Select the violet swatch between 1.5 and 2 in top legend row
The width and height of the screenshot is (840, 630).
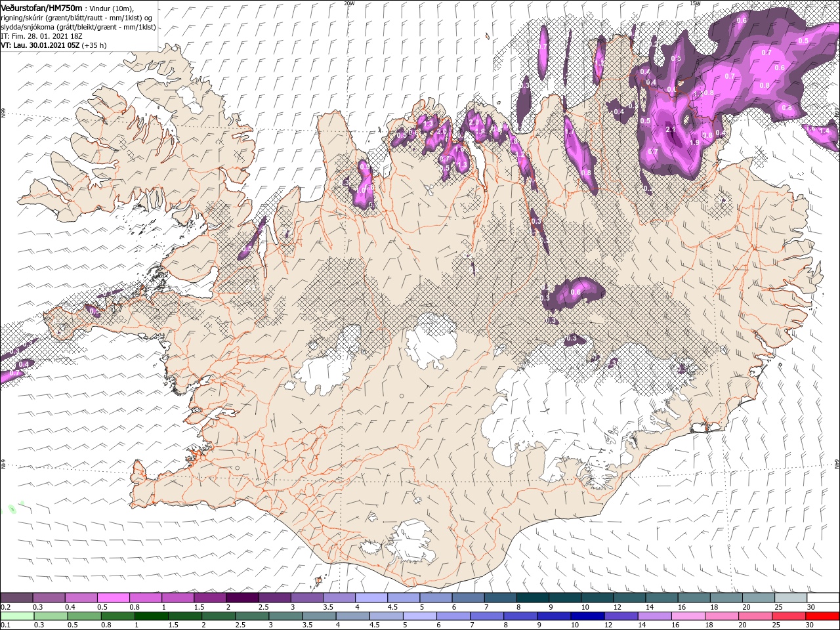(210, 598)
